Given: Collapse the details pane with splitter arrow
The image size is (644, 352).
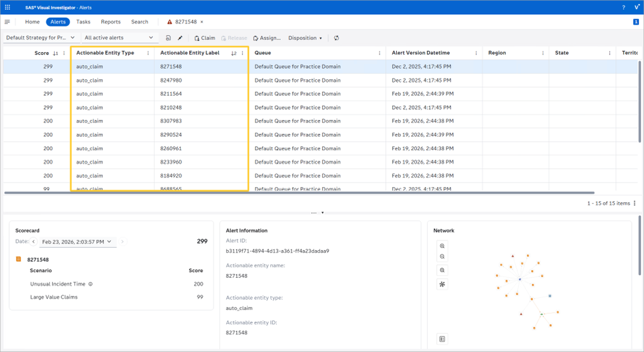Looking at the screenshot, I should (323, 213).
